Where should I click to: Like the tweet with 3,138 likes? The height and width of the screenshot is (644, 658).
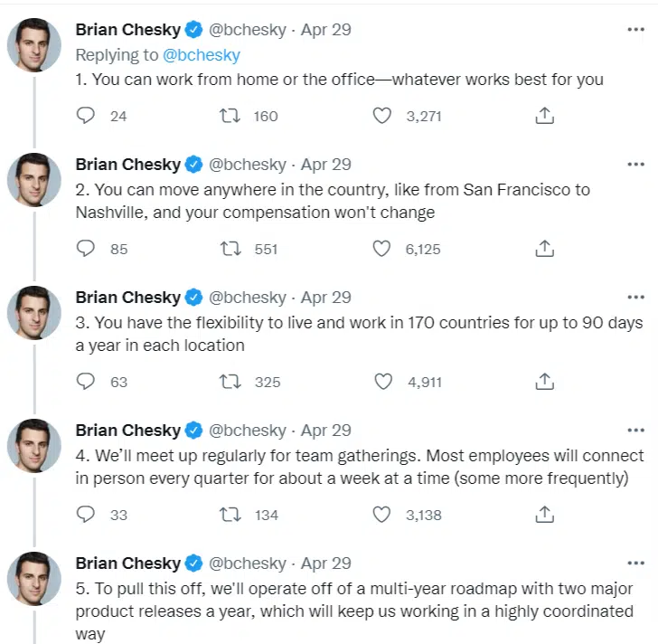click(x=382, y=515)
